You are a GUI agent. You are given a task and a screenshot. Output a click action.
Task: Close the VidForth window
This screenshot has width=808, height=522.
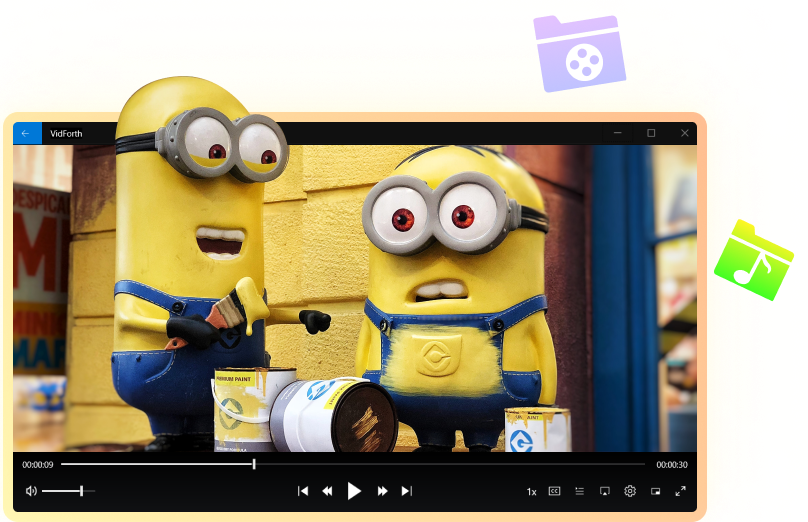[x=684, y=133]
